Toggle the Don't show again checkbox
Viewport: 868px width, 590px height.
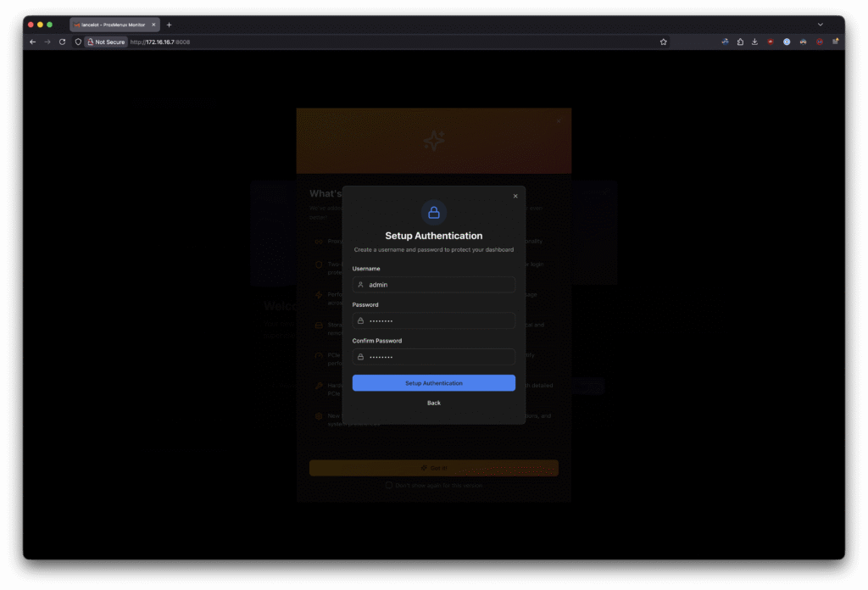click(x=389, y=486)
